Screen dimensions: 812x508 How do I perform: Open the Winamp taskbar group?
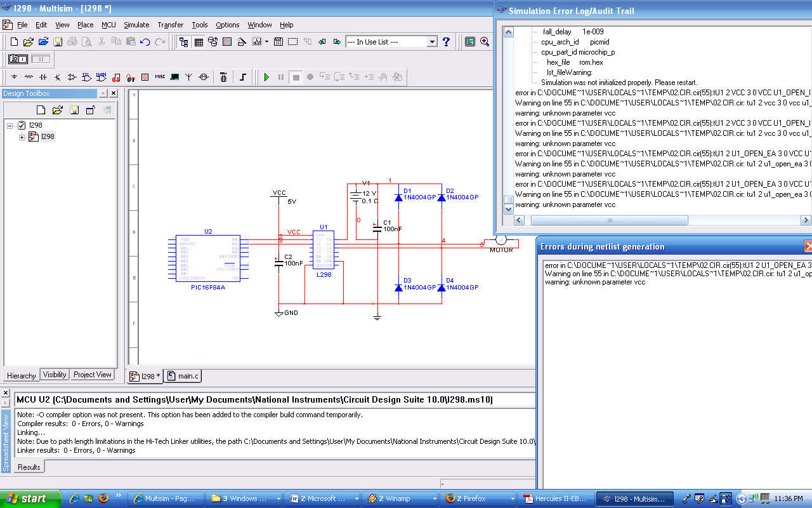(402, 498)
